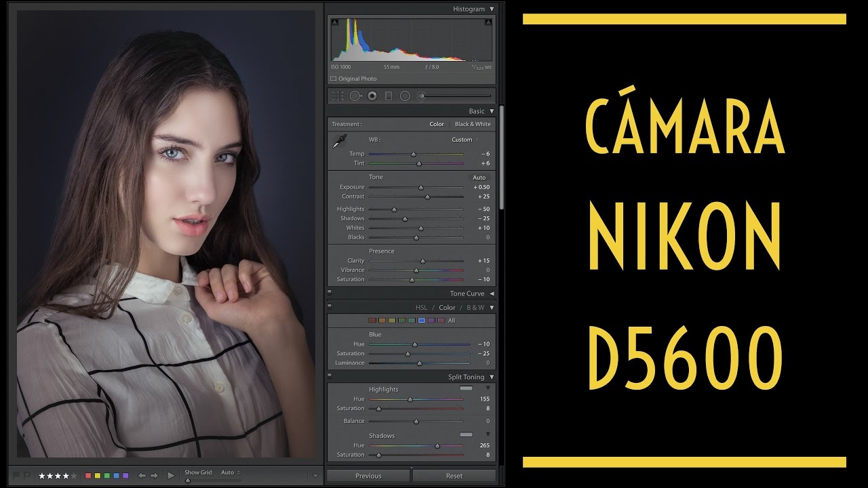
Task: Click the Reset button
Action: pyautogui.click(x=454, y=476)
